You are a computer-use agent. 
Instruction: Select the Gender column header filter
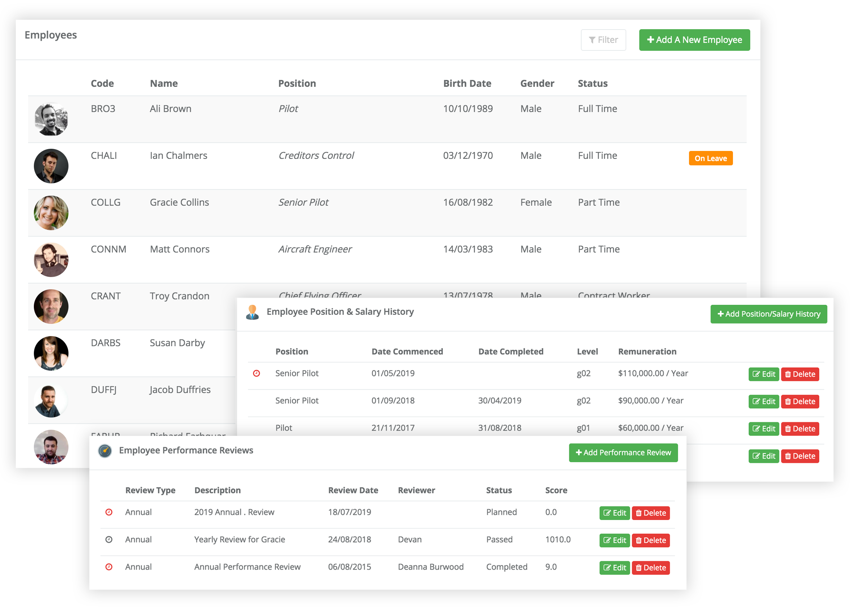(538, 82)
